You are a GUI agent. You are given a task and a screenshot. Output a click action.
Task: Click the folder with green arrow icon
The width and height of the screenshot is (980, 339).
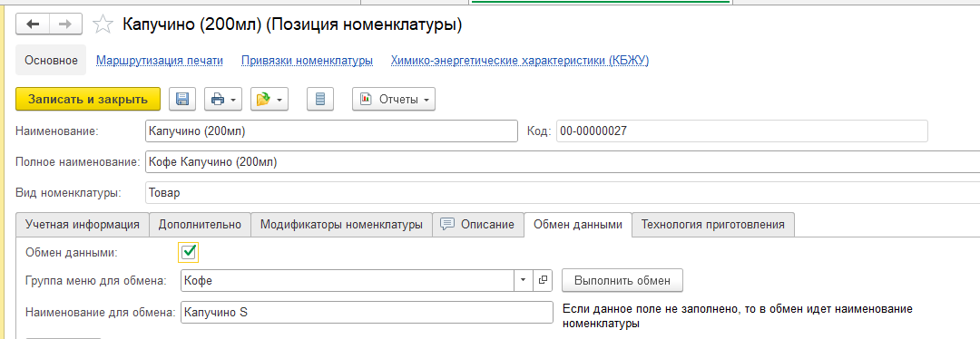pos(263,99)
